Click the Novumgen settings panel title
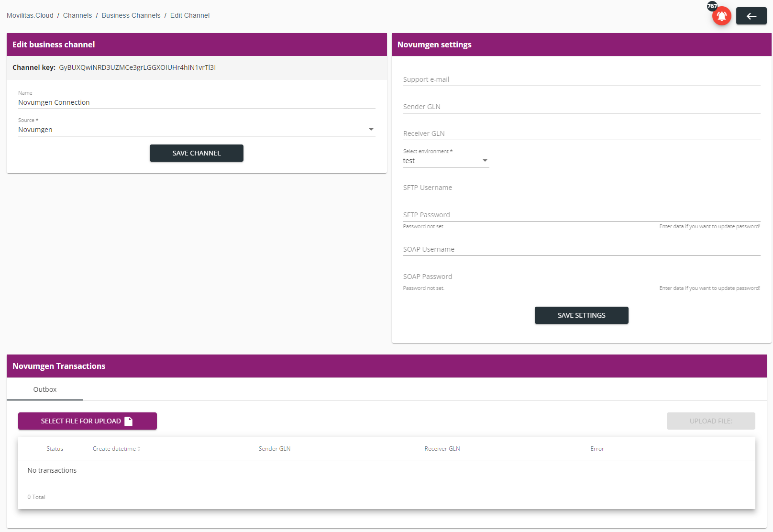Screen dimensions: 773x532 point(434,44)
